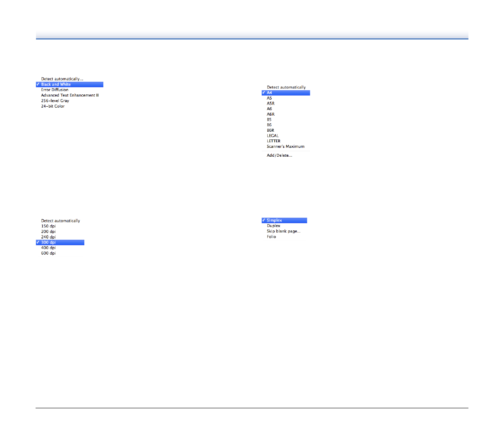Select Folio scanning option
This screenshot has height=432, width=504.
pyautogui.click(x=271, y=237)
